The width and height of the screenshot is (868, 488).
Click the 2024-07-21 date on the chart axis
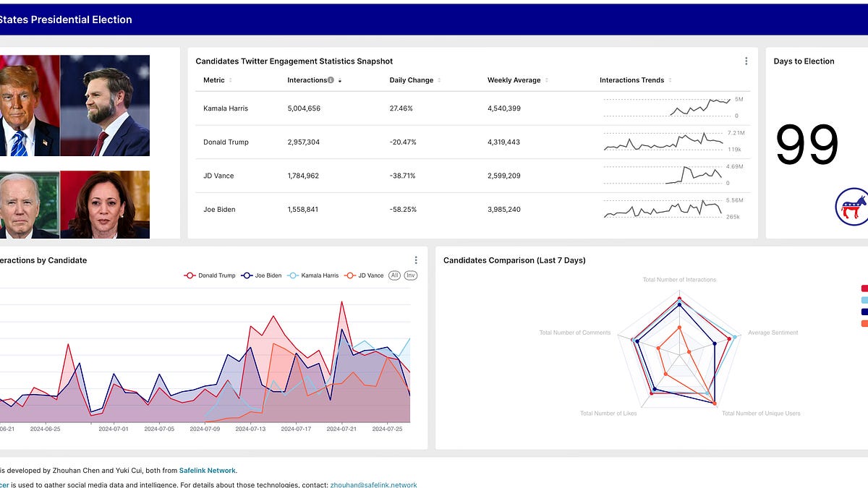pos(343,429)
